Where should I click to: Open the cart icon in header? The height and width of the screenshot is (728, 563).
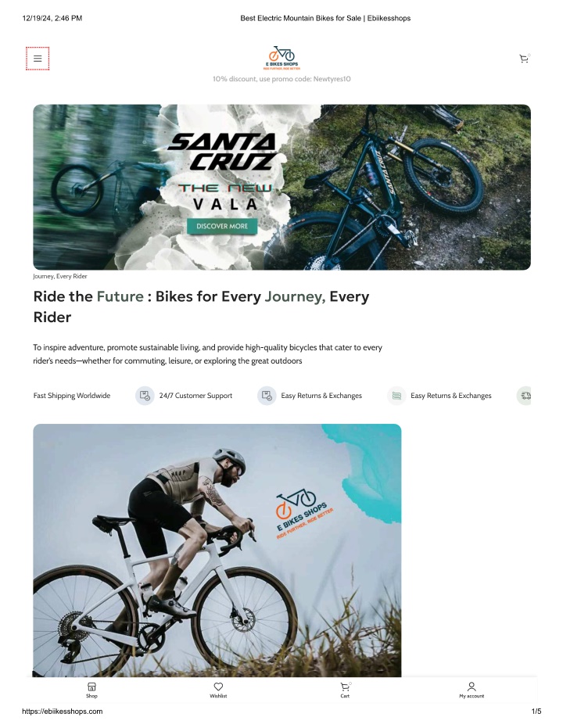524,59
